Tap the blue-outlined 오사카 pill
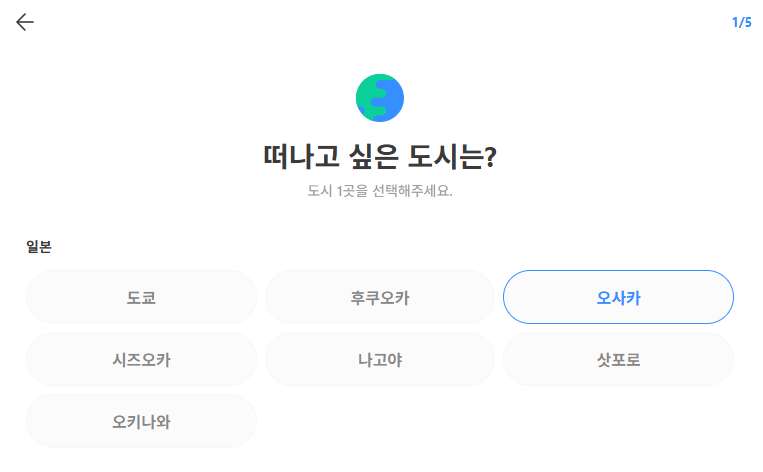 618,297
